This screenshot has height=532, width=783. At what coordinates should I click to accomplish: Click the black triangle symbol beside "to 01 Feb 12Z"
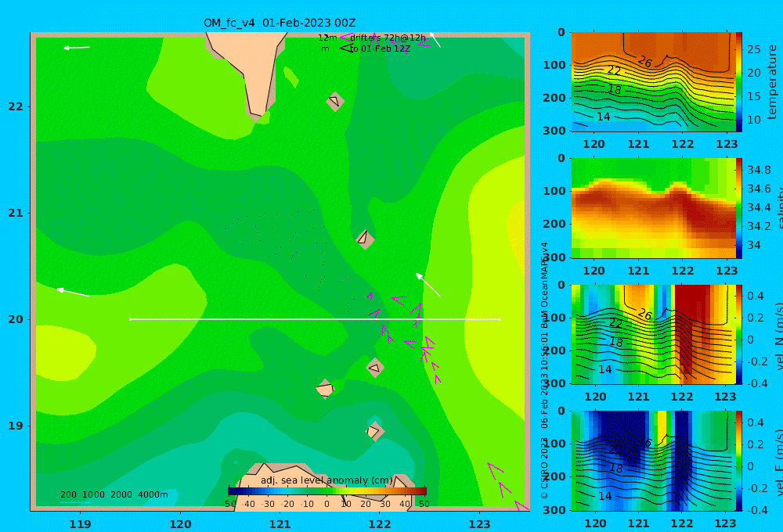[345, 49]
